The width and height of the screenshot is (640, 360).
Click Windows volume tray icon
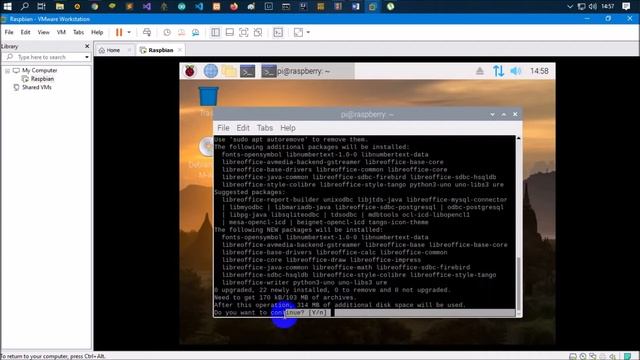coord(593,6)
